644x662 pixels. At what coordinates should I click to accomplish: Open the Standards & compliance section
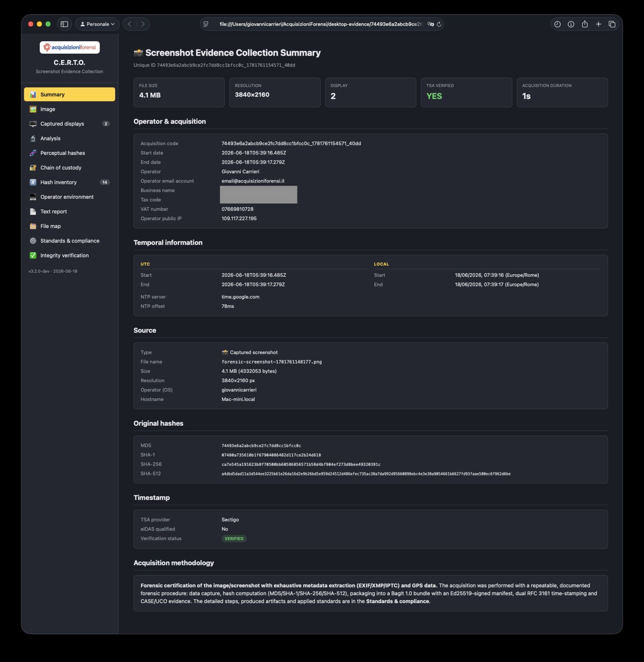click(x=70, y=241)
